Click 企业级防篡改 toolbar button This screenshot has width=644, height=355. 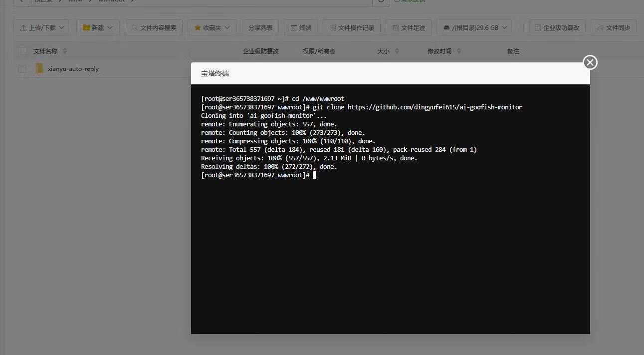(557, 27)
